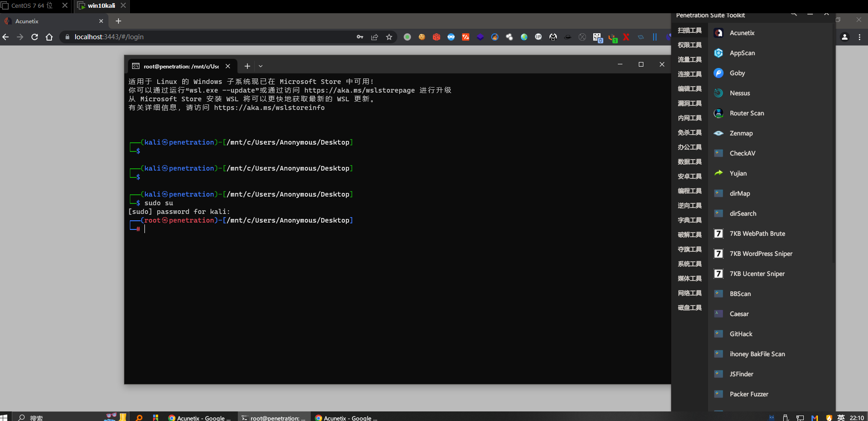Image resolution: width=868 pixels, height=421 pixels.
Task: Launch Acunetix from the toolkit list
Action: [x=742, y=33]
